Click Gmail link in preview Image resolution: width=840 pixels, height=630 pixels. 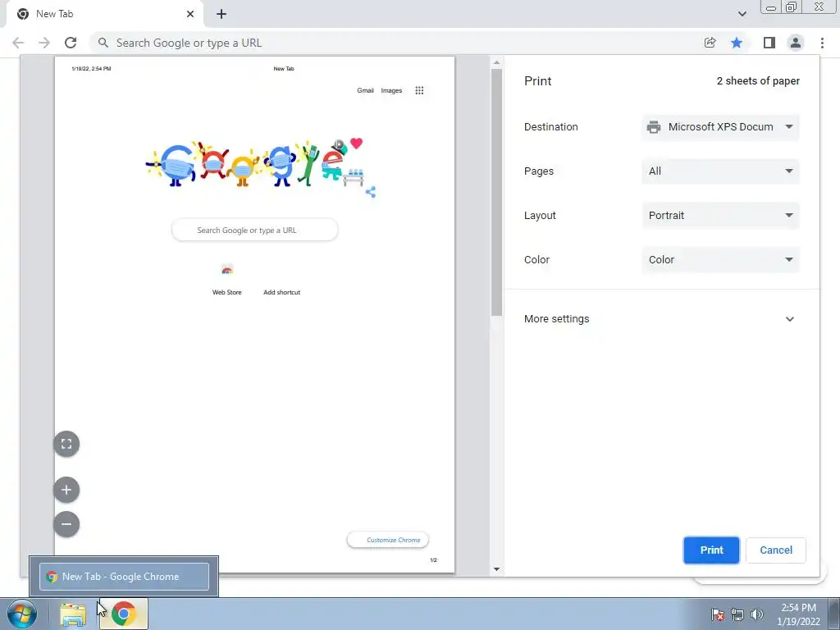(365, 90)
